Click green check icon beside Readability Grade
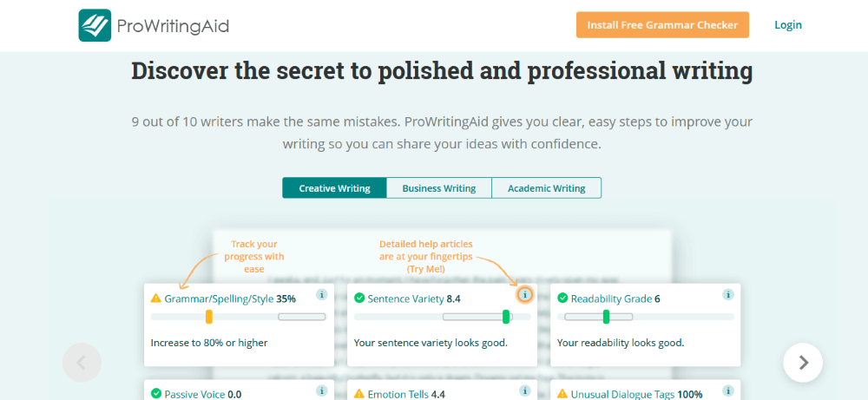Image resolution: width=868 pixels, height=400 pixels. pos(562,298)
